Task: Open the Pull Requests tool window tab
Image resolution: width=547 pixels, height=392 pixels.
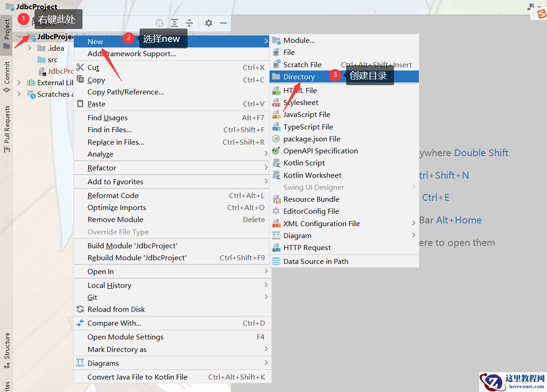Action: coord(6,129)
